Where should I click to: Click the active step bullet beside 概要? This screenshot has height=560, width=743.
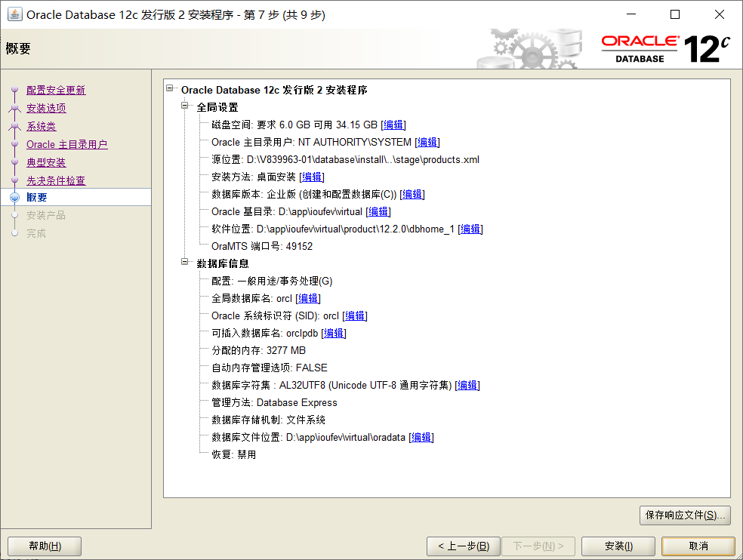[x=14, y=197]
